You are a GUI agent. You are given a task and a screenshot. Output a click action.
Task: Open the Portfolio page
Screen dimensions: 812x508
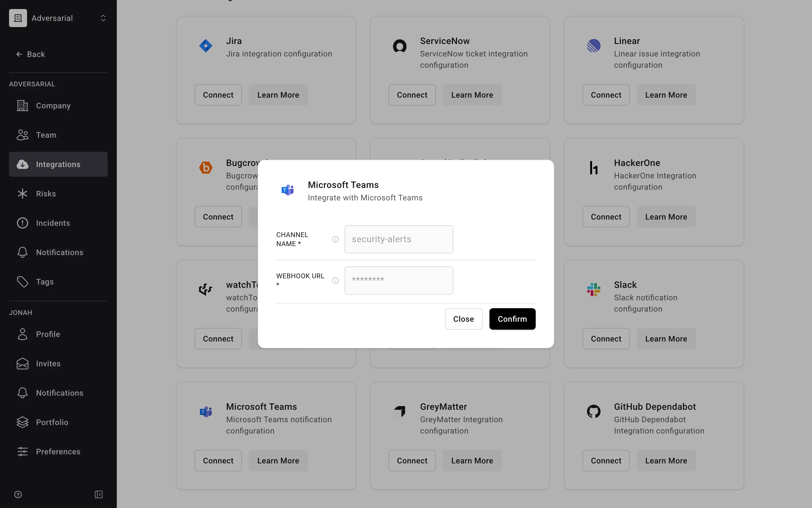58,422
